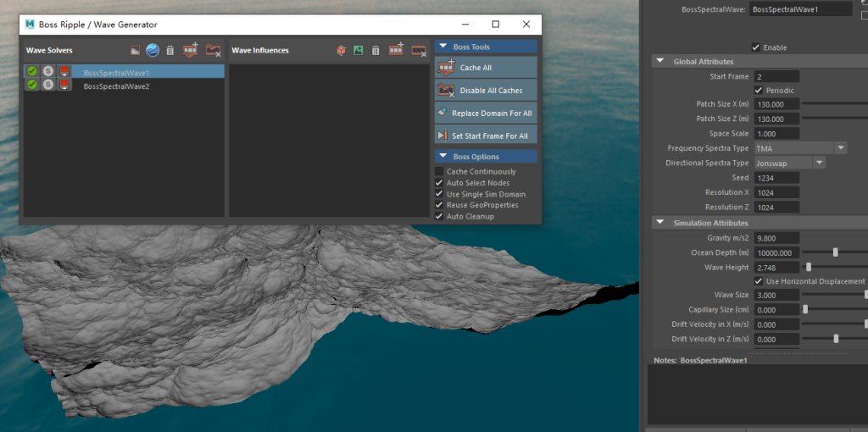Click Drift Velocity in Z slider handle

836,339
